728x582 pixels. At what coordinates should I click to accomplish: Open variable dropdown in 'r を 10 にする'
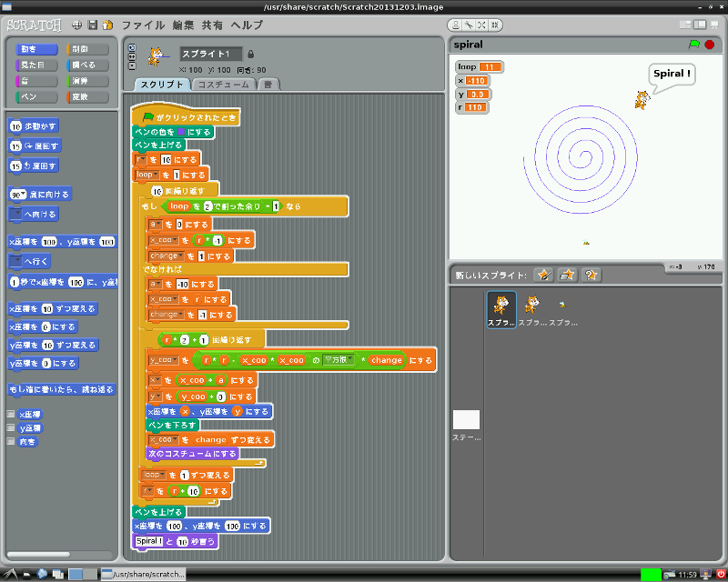[x=141, y=160]
